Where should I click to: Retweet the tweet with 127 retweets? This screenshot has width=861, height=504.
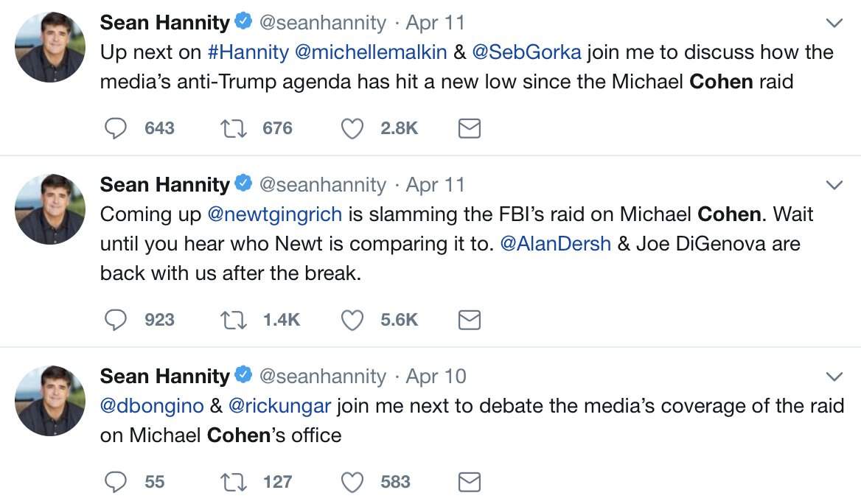click(x=234, y=482)
